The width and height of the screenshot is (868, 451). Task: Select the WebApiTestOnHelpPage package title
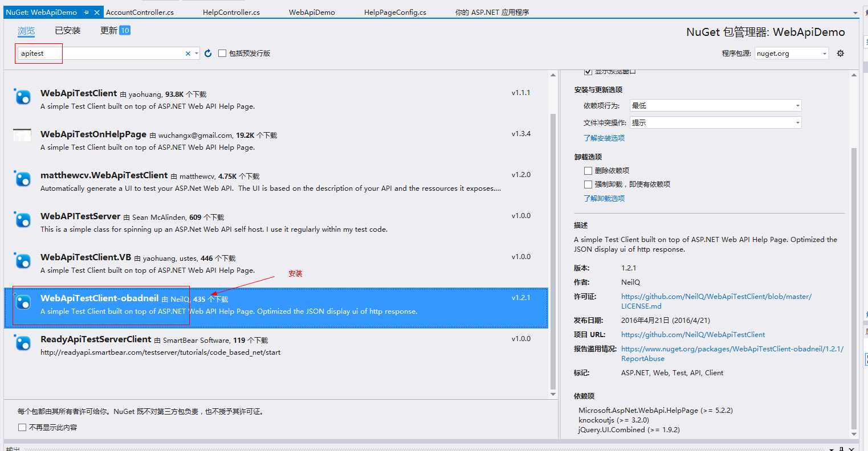(93, 134)
